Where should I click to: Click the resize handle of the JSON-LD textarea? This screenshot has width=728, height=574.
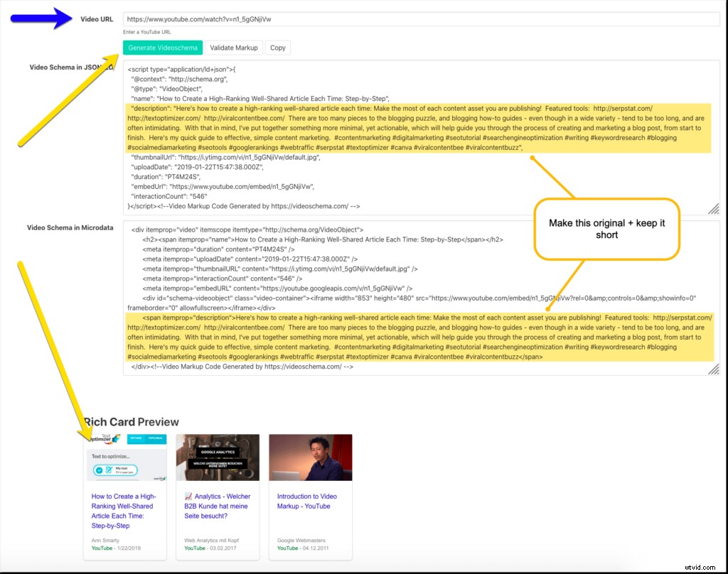pyautogui.click(x=714, y=208)
